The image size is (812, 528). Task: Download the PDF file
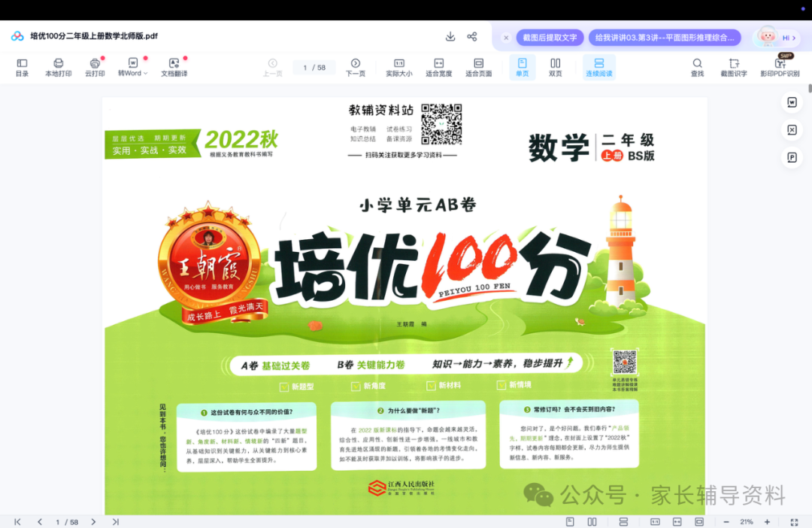coord(450,36)
